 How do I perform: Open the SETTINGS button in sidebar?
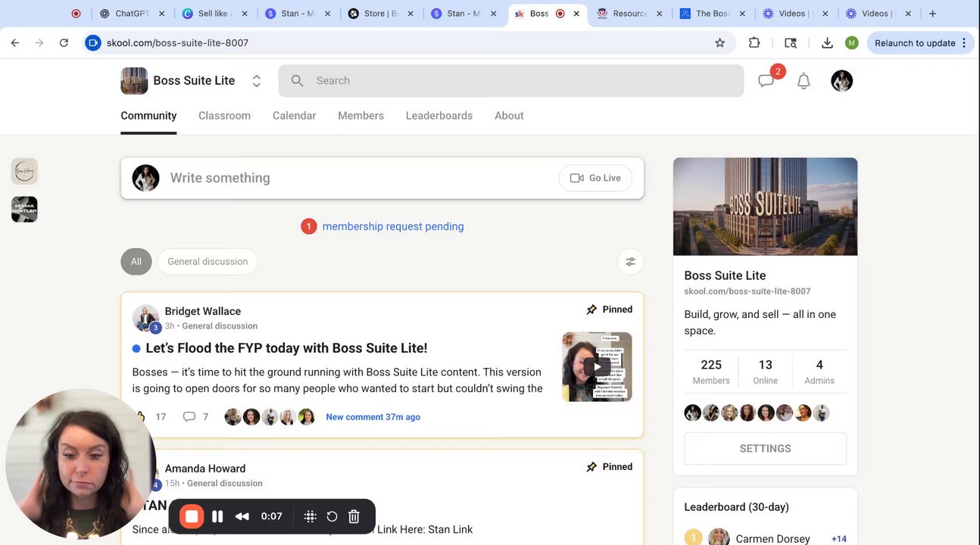pos(765,449)
